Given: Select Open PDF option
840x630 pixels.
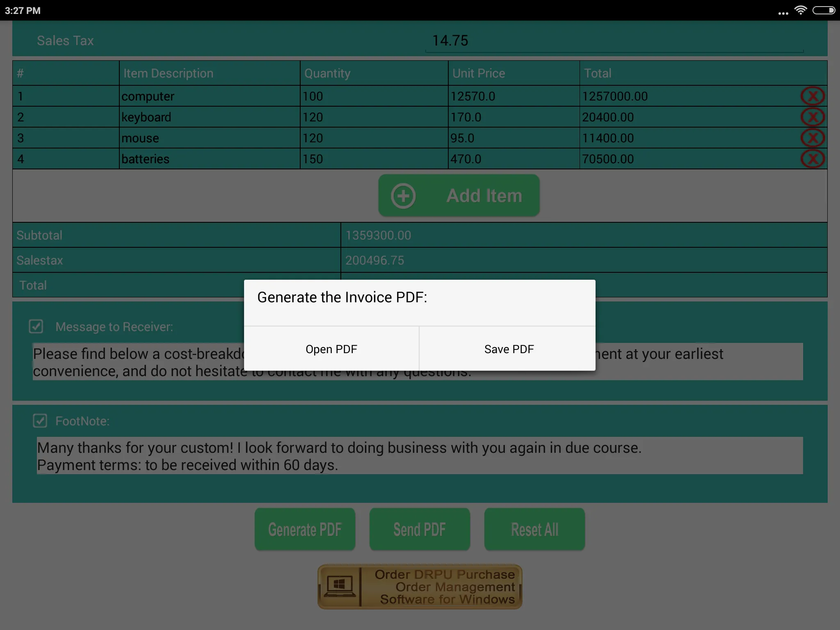Looking at the screenshot, I should pos(331,349).
